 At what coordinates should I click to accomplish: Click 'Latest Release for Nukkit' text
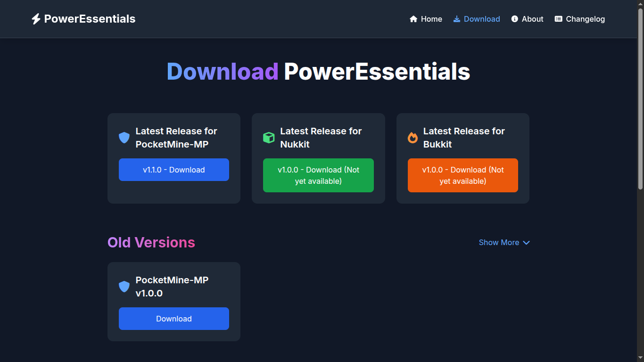point(321,138)
